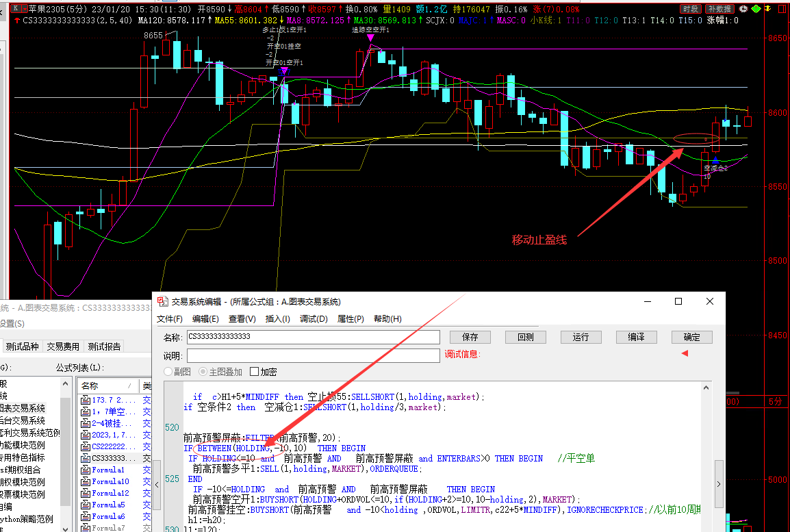Click the editor window's app icon in the title bar

(x=162, y=301)
